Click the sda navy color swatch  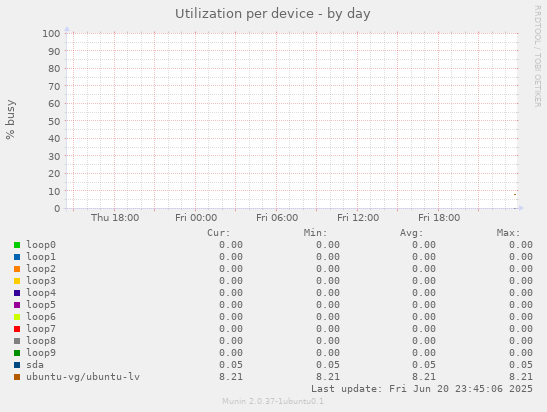tap(17, 365)
